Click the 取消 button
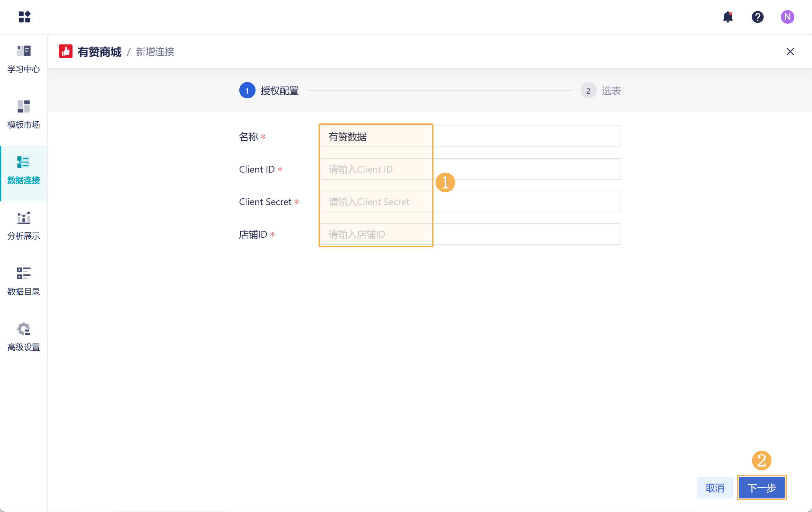The image size is (812, 512). click(x=715, y=488)
